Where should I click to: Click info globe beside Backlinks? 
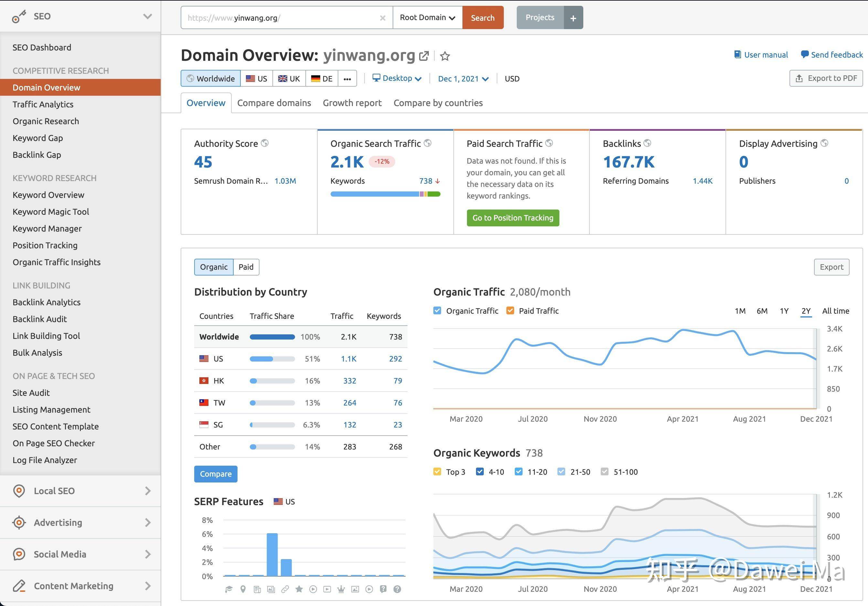pos(647,143)
